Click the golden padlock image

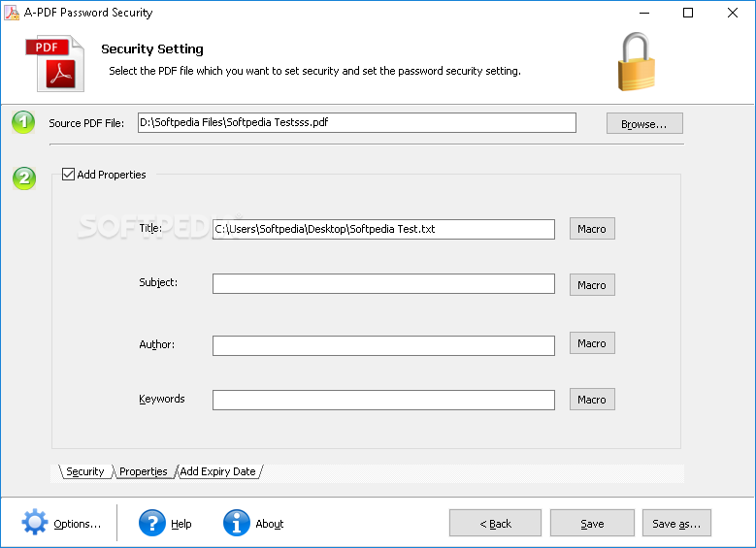tap(637, 62)
